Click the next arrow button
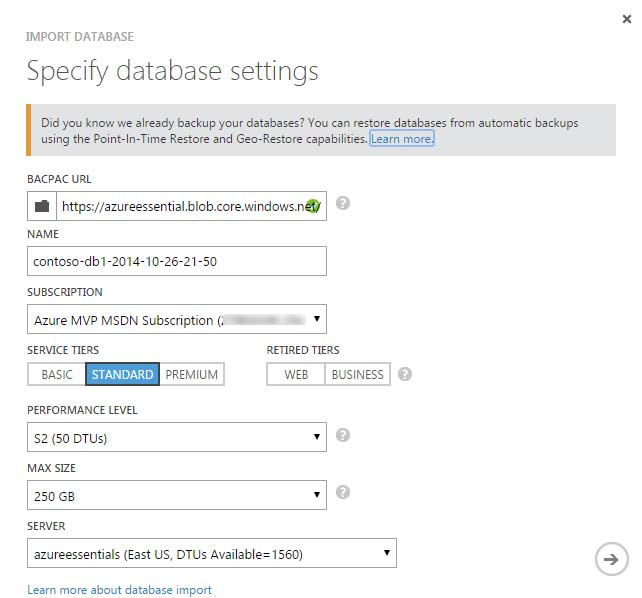 pyautogui.click(x=610, y=559)
